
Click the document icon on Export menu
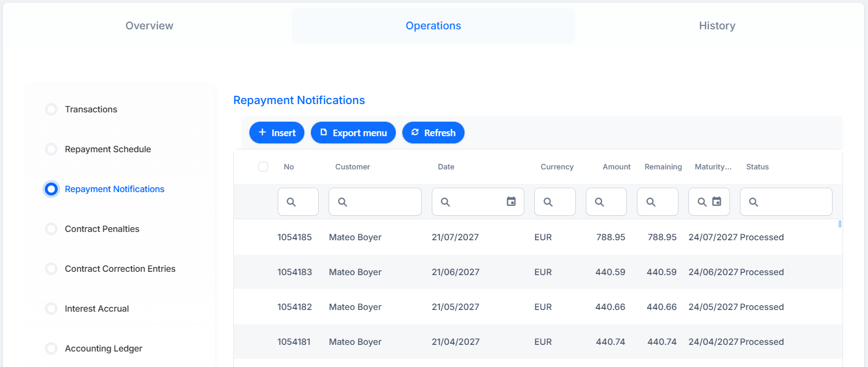(324, 133)
